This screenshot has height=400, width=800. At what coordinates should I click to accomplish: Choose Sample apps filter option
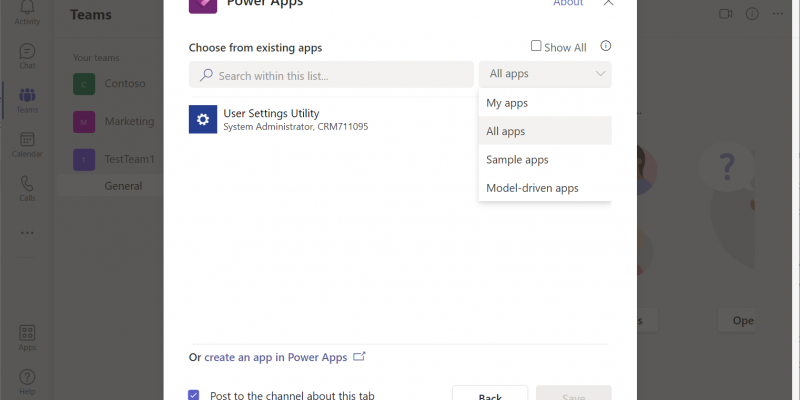tap(517, 160)
